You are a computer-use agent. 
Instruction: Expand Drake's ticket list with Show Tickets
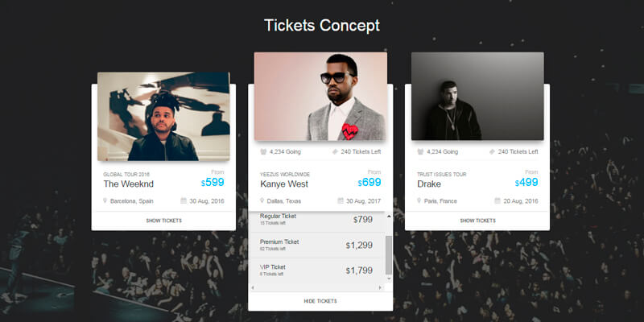[x=477, y=221]
